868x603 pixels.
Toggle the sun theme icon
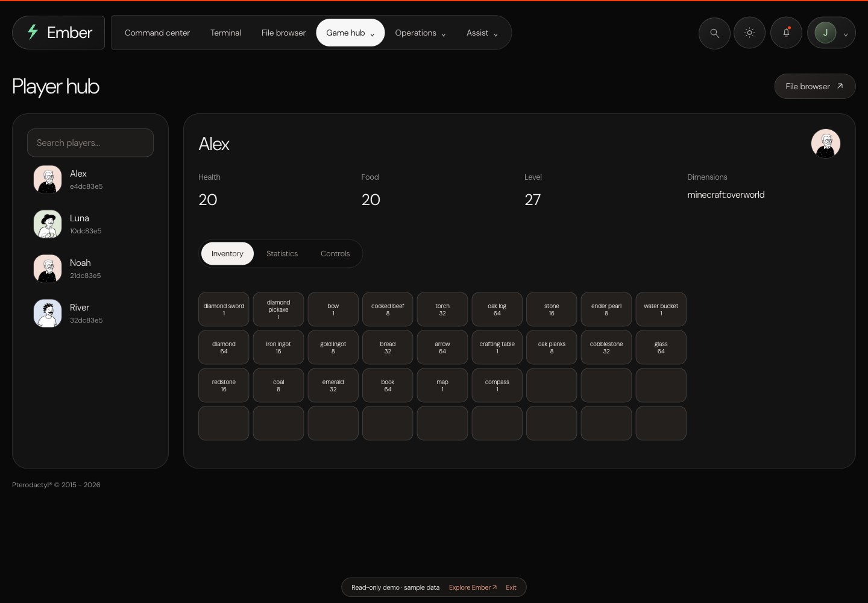749,33
